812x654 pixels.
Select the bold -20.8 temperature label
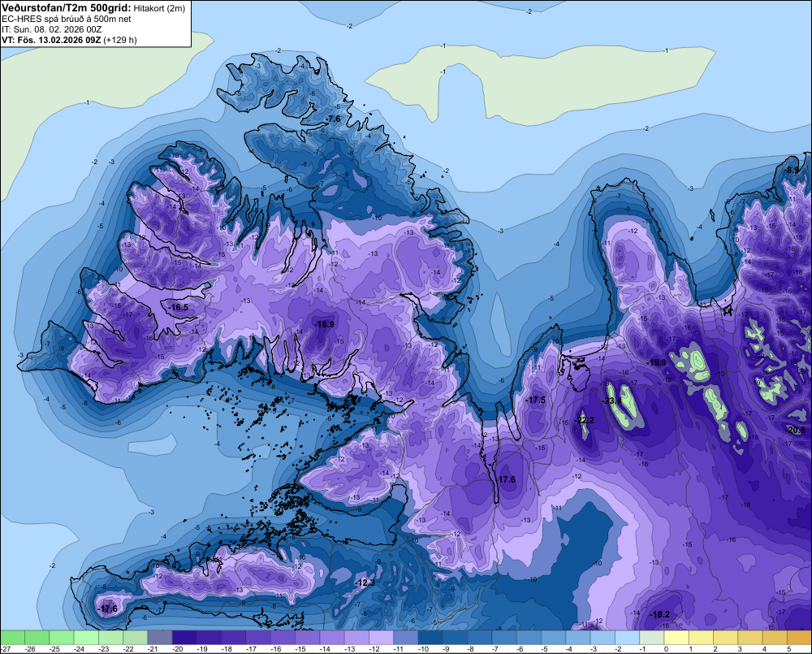(796, 430)
